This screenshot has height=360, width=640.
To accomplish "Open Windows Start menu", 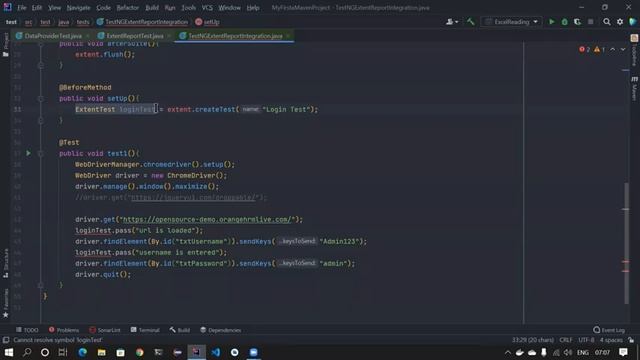I will pyautogui.click(x=9, y=352).
